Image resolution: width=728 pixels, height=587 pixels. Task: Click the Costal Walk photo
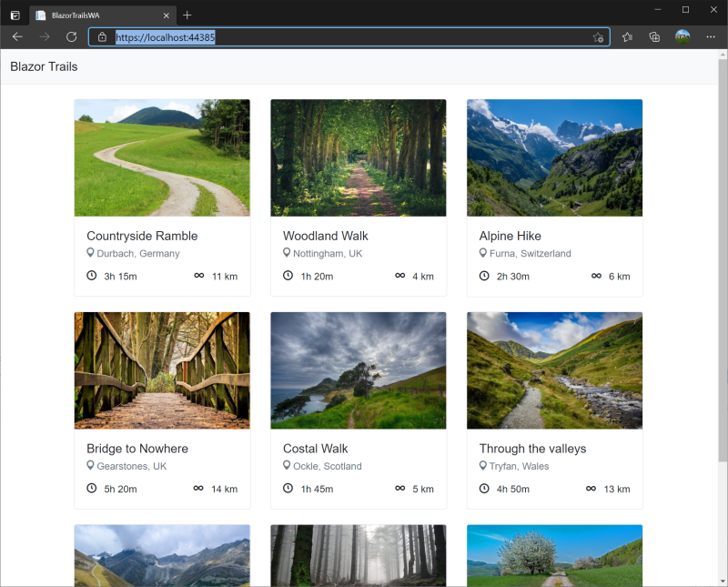tap(359, 370)
